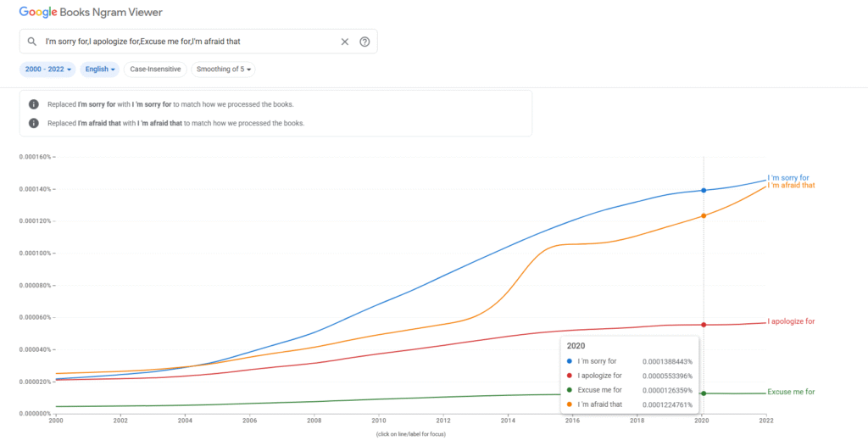Click 'Replaced I'm afraid that' notice text
Image resolution: width=868 pixels, height=446 pixels.
(176, 123)
